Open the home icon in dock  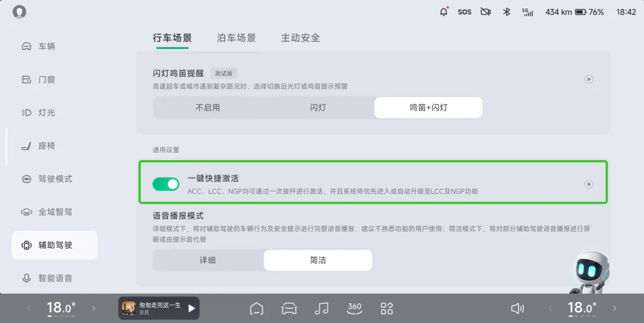[x=256, y=308]
